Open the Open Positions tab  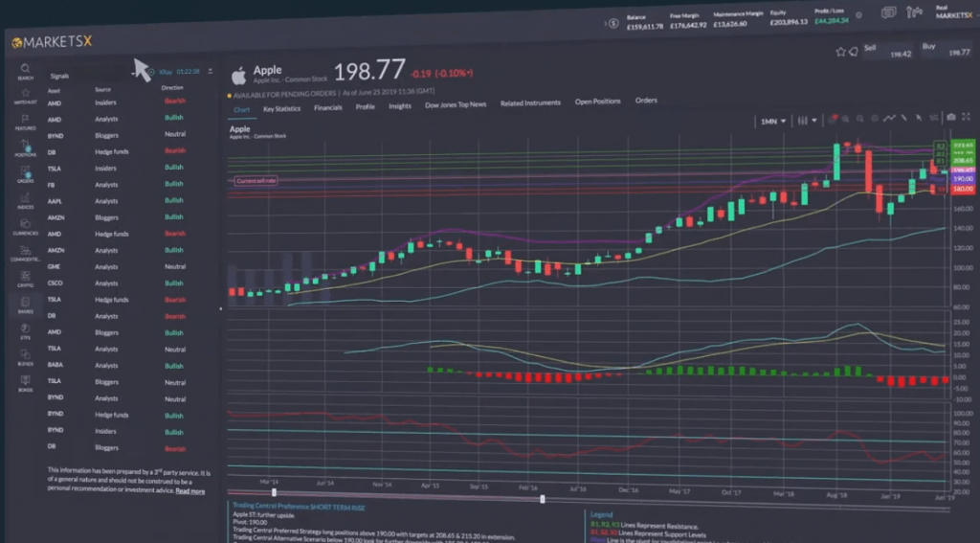tap(597, 102)
